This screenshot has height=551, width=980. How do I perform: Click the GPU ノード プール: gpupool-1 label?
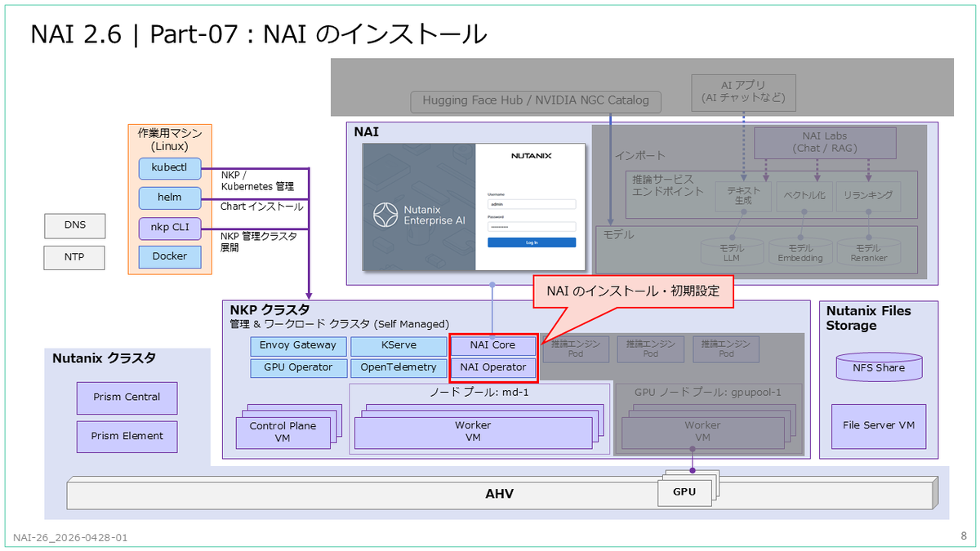tap(708, 392)
